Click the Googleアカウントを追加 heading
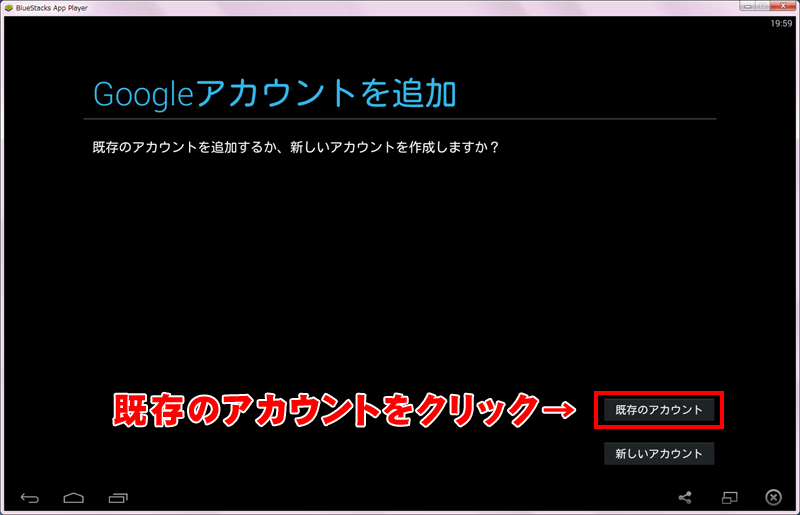Viewport: 800px width, 515px height. (x=274, y=94)
